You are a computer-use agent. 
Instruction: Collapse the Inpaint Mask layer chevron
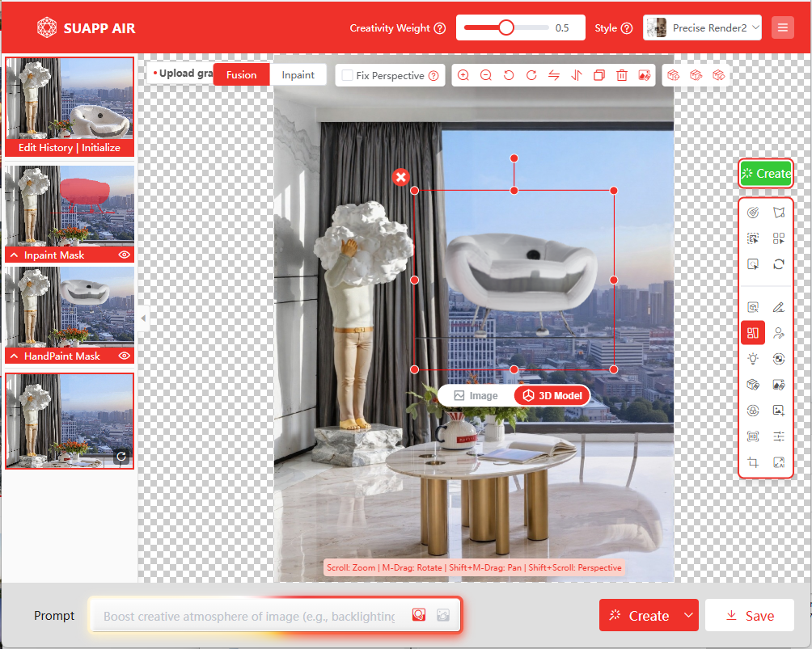tap(15, 255)
